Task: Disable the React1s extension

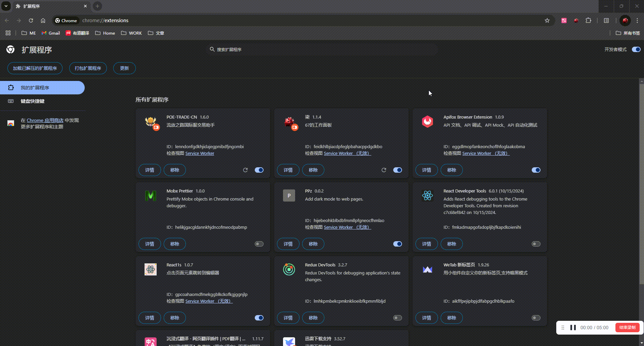Action: [x=259, y=318]
